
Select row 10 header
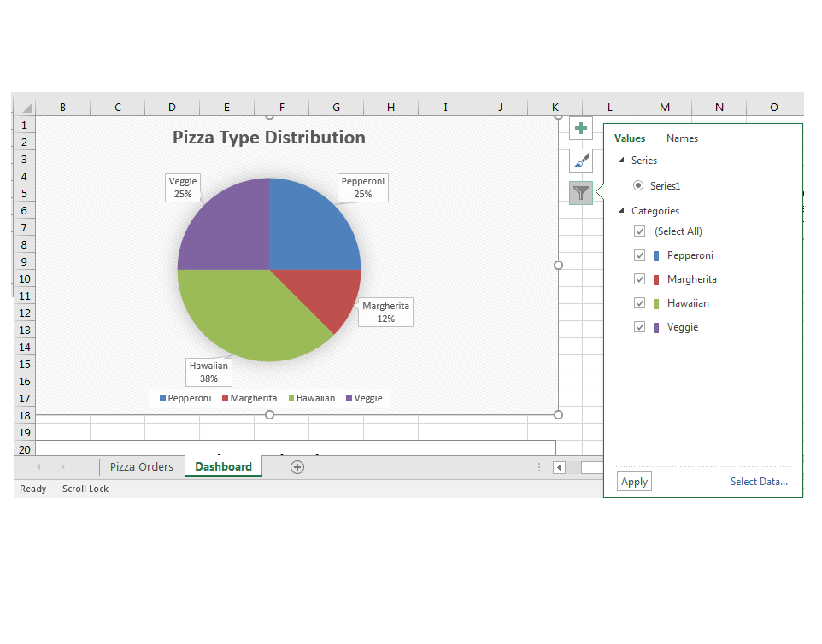pyautogui.click(x=24, y=278)
